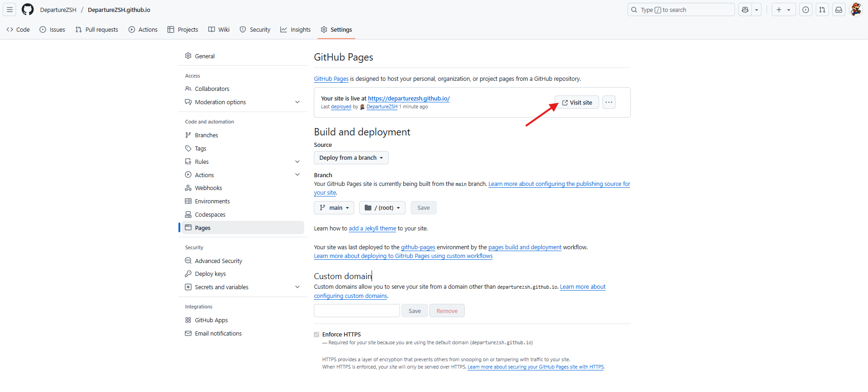This screenshot has height=392, width=868.
Task: Click the Remove custom domain button
Action: (447, 311)
